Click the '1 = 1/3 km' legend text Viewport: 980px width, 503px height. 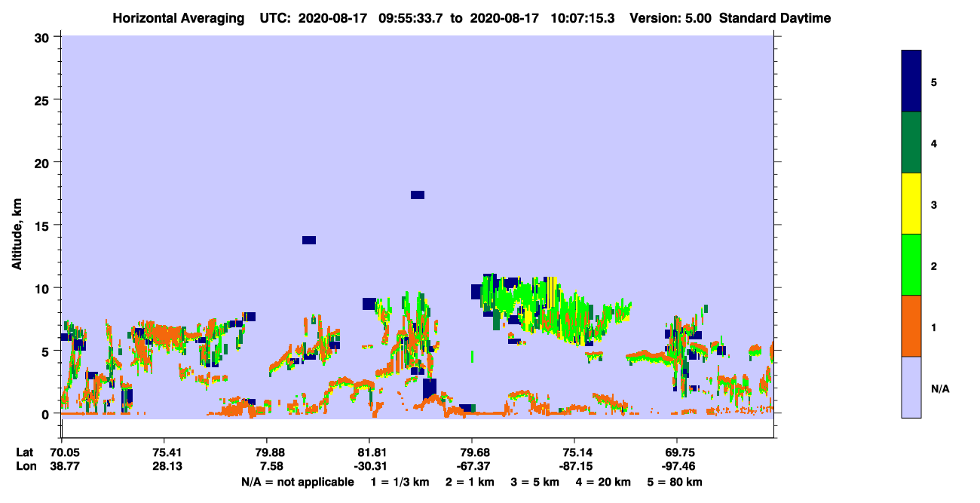click(399, 482)
